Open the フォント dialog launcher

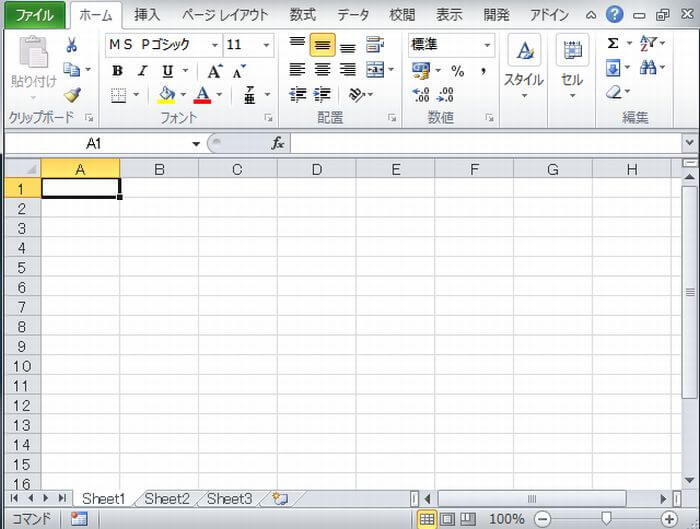point(268,118)
